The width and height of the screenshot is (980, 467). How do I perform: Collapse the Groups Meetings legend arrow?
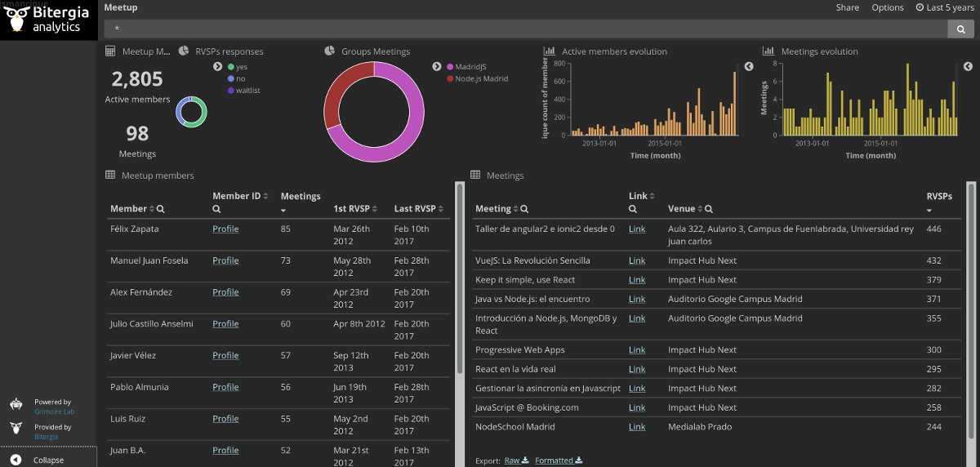click(436, 67)
